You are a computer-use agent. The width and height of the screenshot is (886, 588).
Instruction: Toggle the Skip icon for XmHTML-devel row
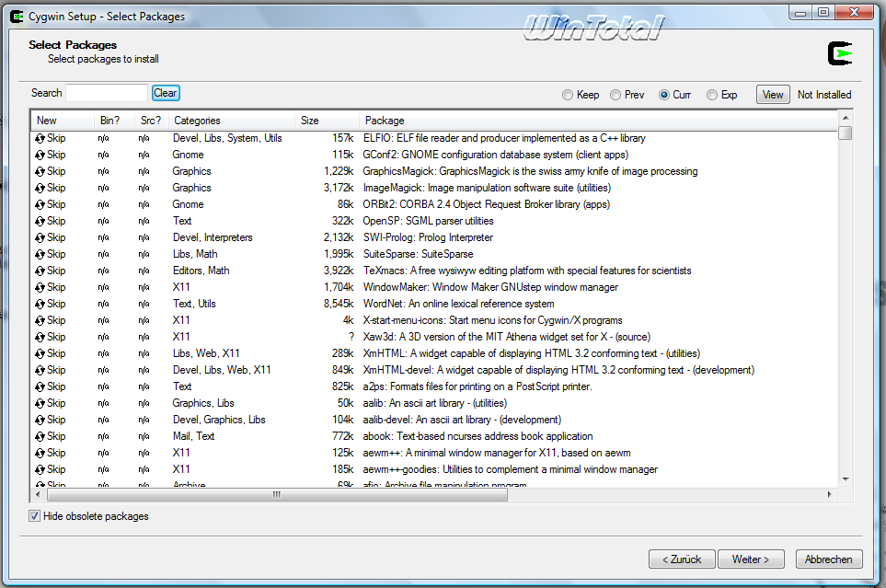[40, 370]
